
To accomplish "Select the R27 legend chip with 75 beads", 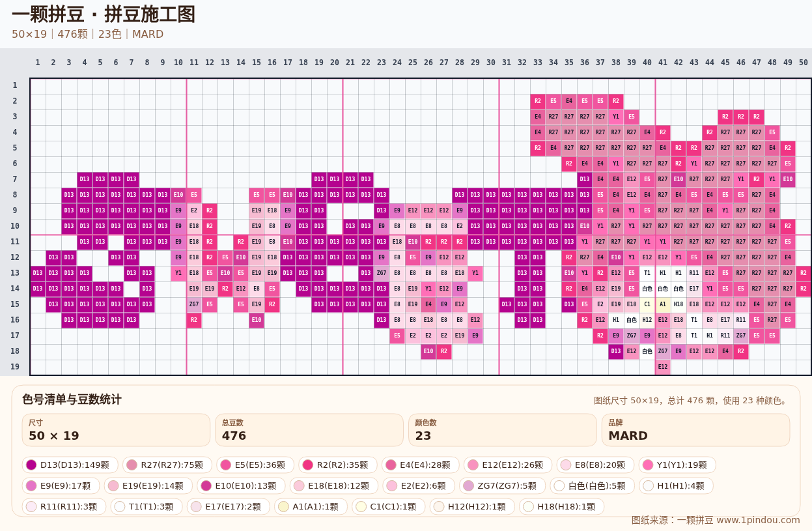I will tap(166, 465).
